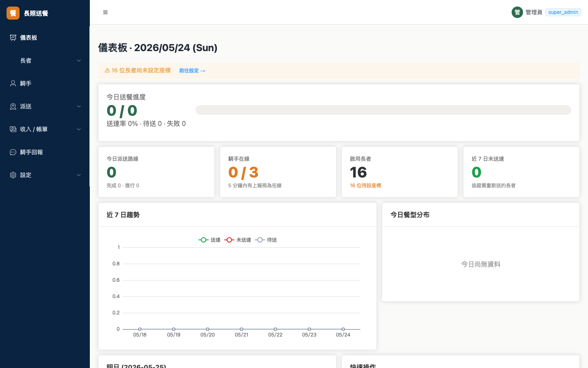Click the 啟用長者 statistic card

coord(400,172)
